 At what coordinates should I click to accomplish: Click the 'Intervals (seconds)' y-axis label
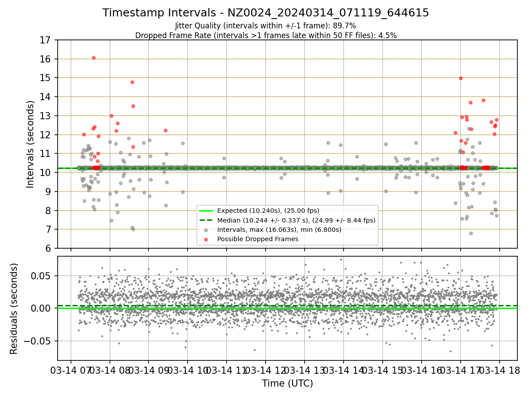31,144
